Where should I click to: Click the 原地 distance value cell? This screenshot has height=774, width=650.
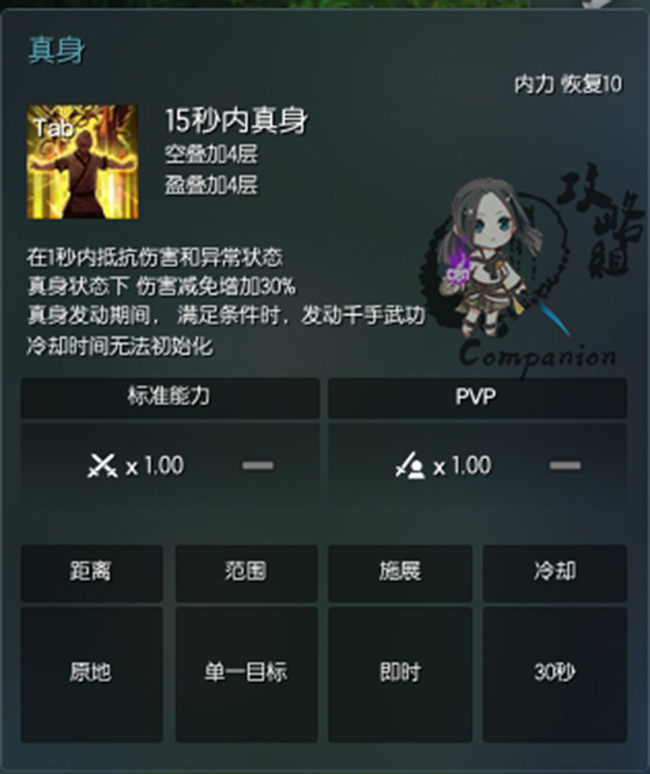pyautogui.click(x=92, y=674)
